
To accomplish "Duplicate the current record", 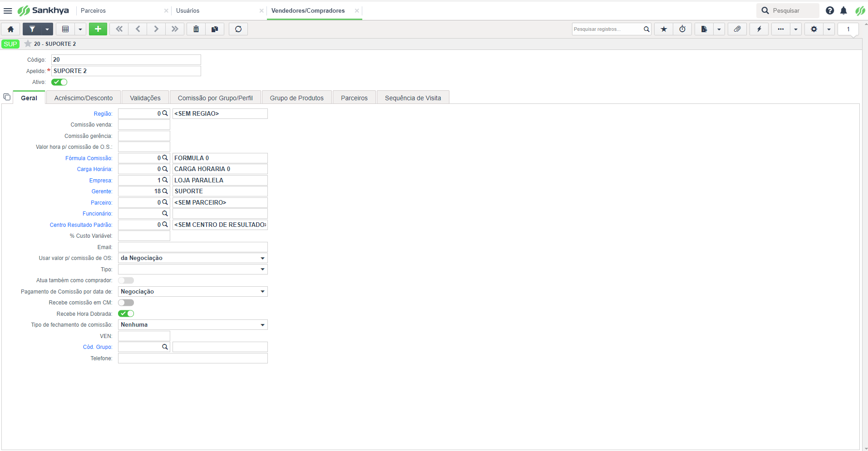I will (x=215, y=29).
